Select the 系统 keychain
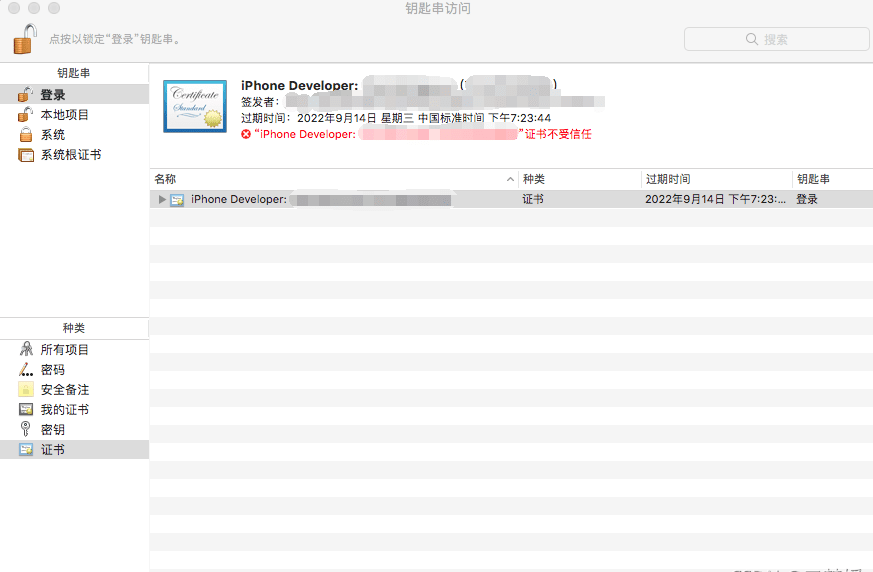This screenshot has height=572, width=873. [75, 135]
